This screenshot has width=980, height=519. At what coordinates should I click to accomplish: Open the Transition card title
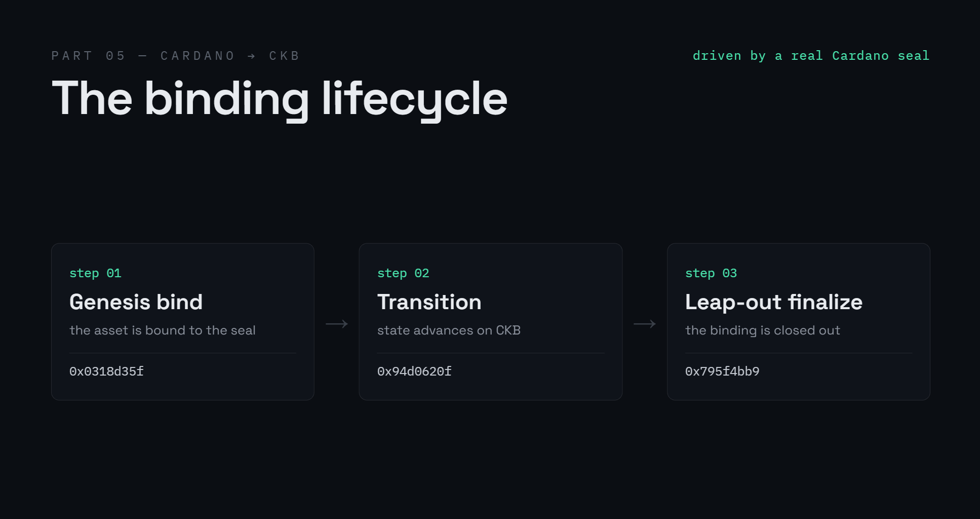[429, 302]
